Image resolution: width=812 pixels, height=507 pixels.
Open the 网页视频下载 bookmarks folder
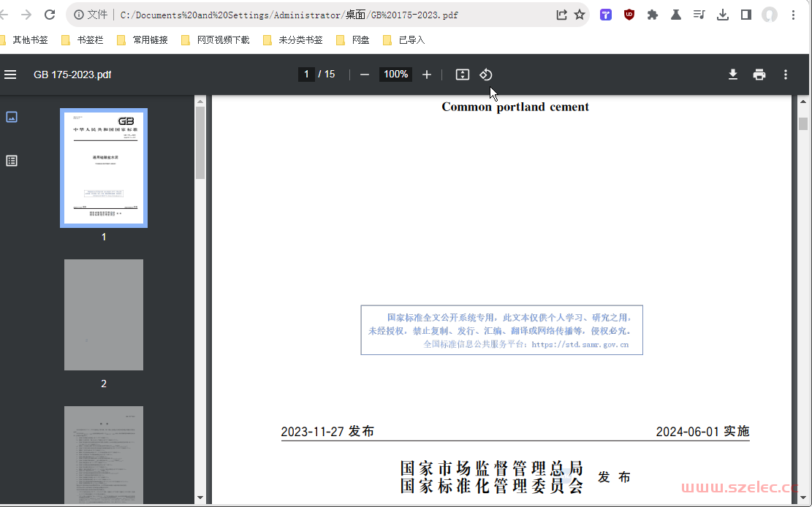click(216, 40)
